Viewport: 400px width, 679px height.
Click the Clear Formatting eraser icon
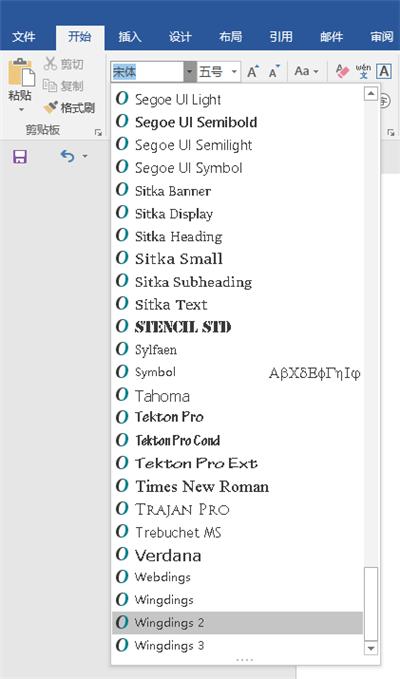pyautogui.click(x=342, y=71)
